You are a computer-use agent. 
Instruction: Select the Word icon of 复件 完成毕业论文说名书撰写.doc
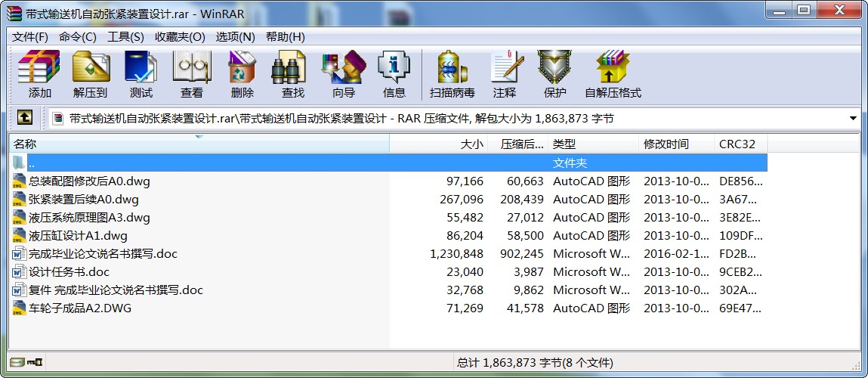click(x=20, y=290)
